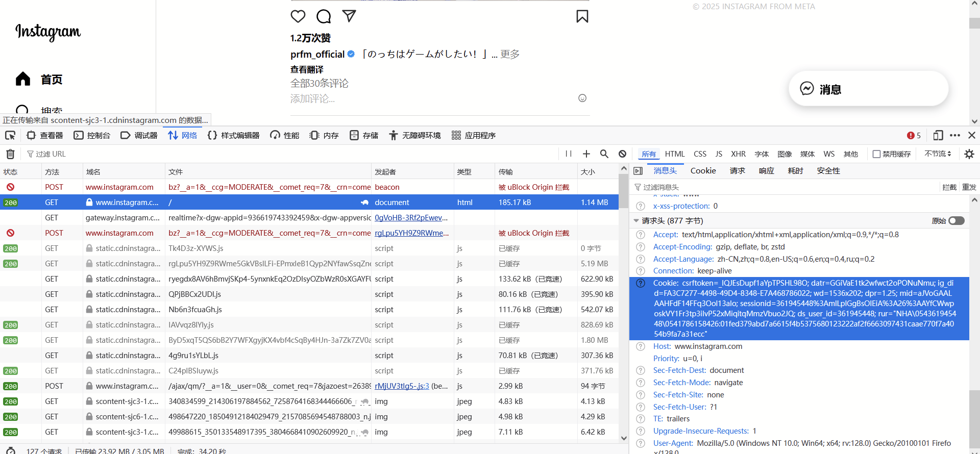Open the emoji picker in comment box

pyautogui.click(x=582, y=98)
